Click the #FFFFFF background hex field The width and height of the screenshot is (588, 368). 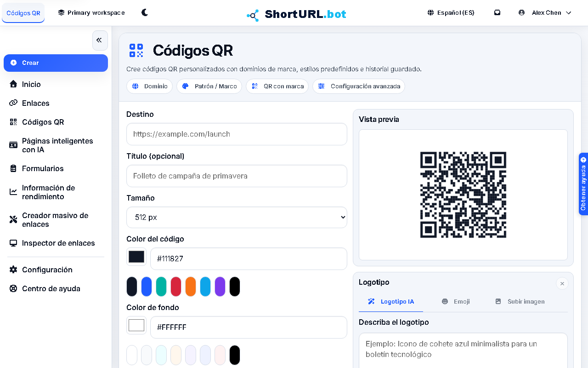(249, 327)
